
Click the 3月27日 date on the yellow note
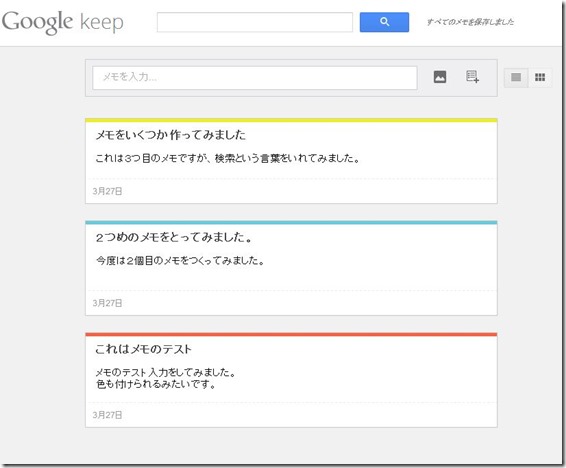tap(107, 191)
